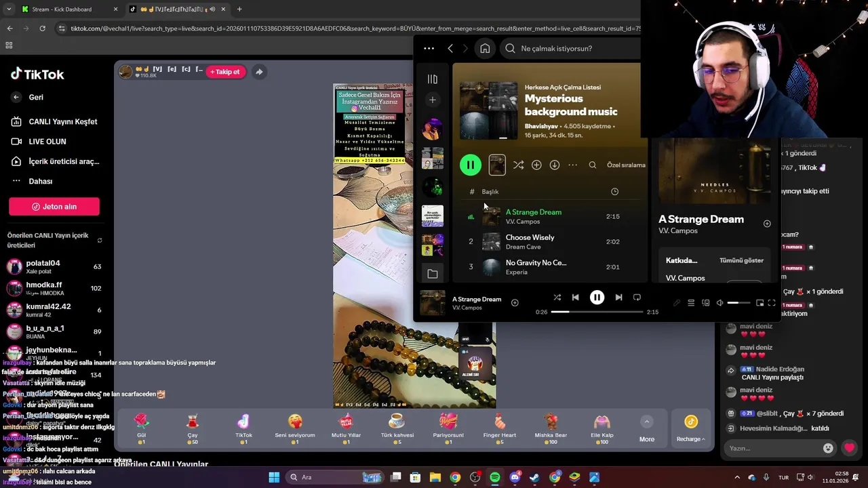Image resolution: width=868 pixels, height=488 pixels.
Task: Expand Spotify's library sidebar
Action: click(432, 79)
